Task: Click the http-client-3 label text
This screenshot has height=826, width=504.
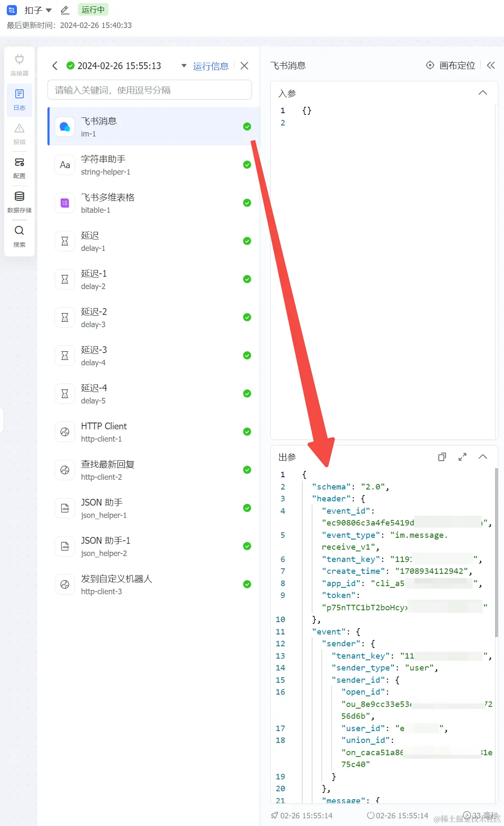Action: (101, 592)
